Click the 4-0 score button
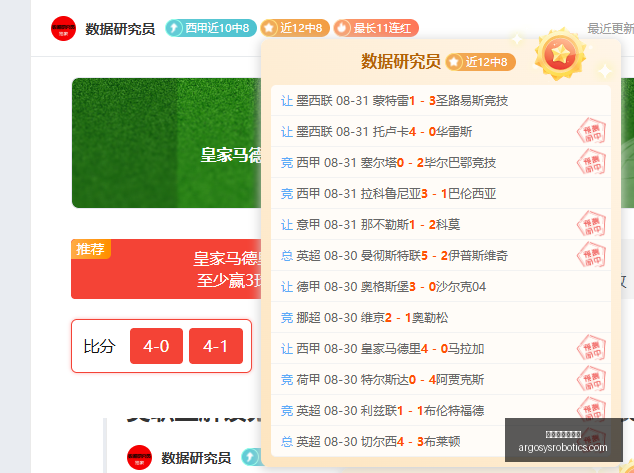The image size is (634, 473). 156,346
